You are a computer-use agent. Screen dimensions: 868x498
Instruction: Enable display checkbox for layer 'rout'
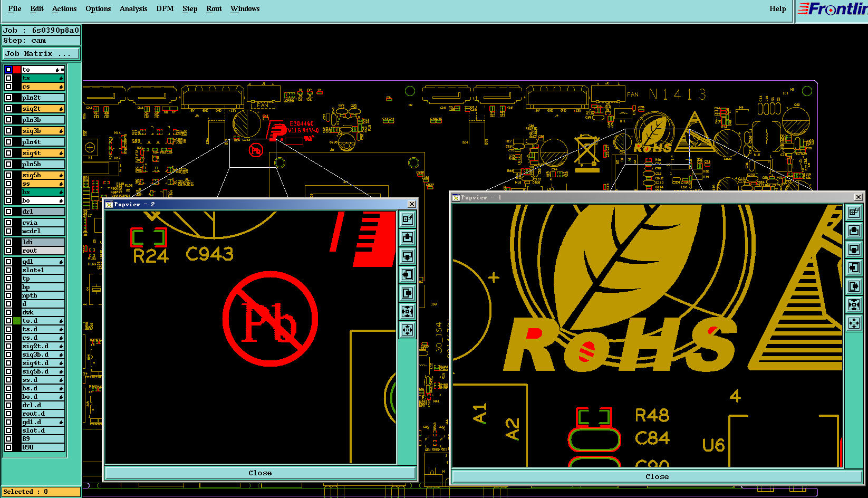pyautogui.click(x=8, y=251)
